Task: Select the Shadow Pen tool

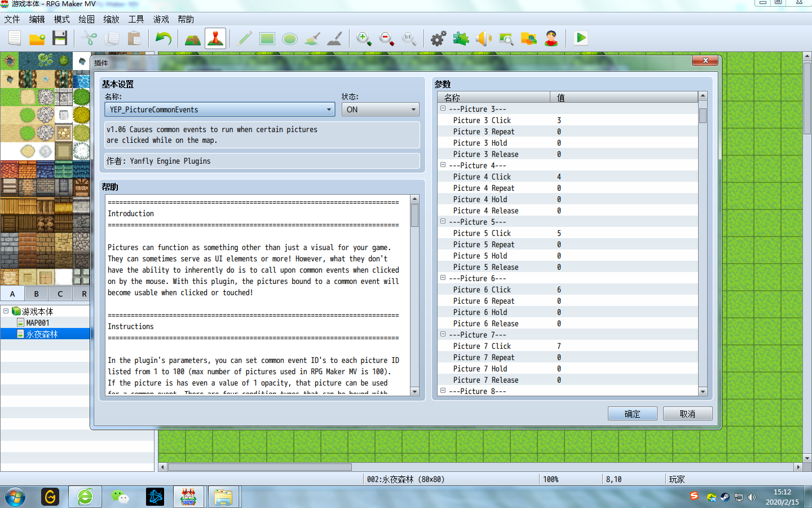Action: [335, 38]
